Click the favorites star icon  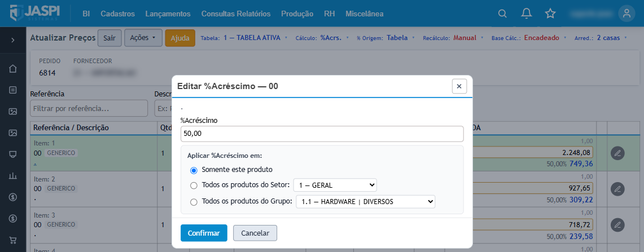click(x=550, y=14)
